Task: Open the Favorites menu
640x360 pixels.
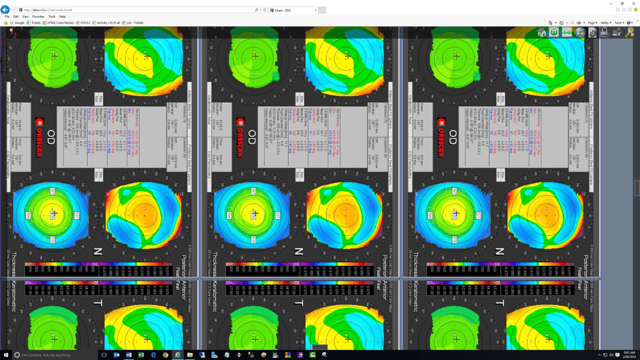Action: [38, 17]
